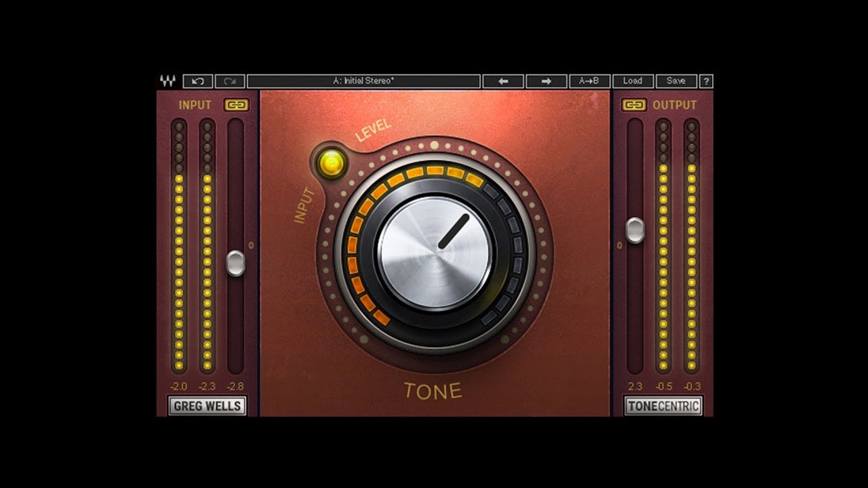Screen dimensions: 868x488
Task: Click the Input gain slider handle
Action: (x=237, y=261)
